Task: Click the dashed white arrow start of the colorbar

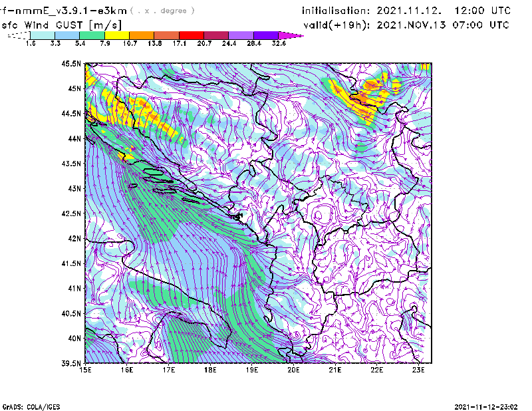Action: [19, 35]
